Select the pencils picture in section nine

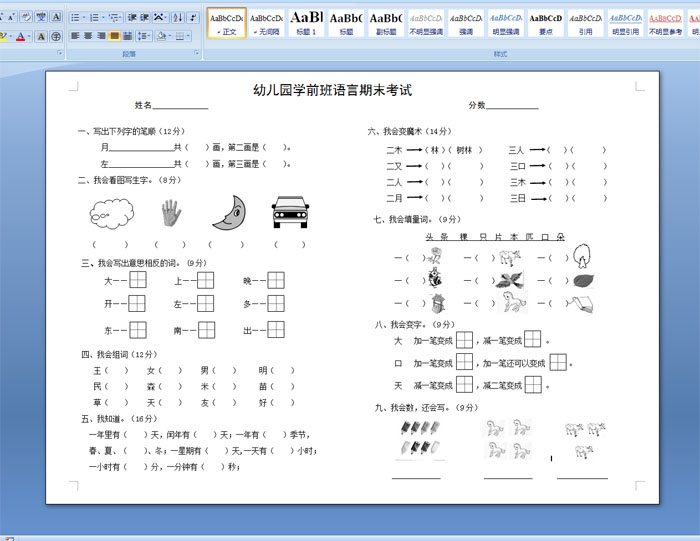(420, 438)
